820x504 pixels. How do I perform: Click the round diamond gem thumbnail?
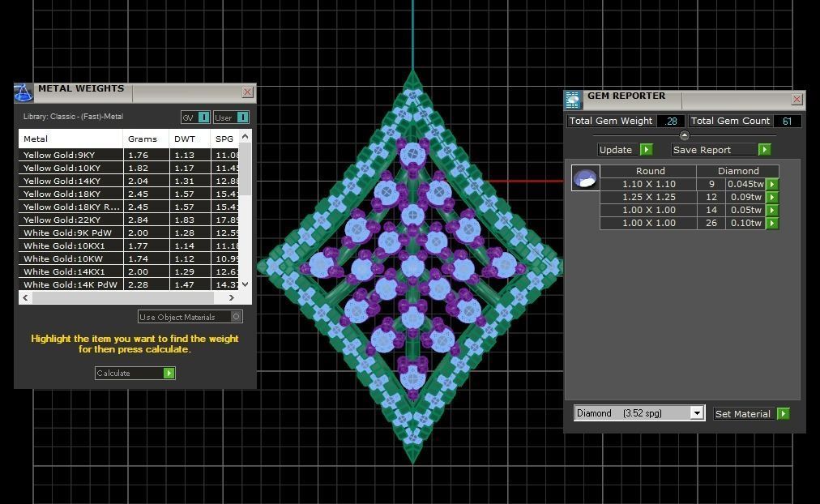tap(585, 177)
